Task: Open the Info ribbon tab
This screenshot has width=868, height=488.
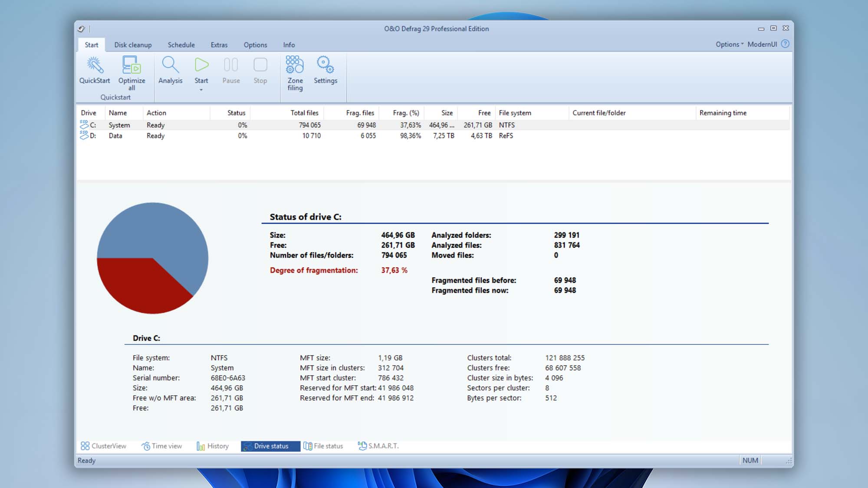Action: tap(289, 45)
